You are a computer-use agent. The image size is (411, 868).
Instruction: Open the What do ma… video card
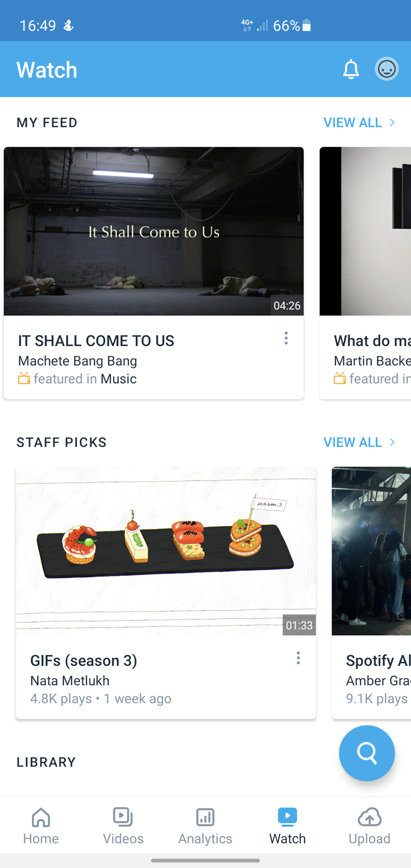tap(365, 273)
